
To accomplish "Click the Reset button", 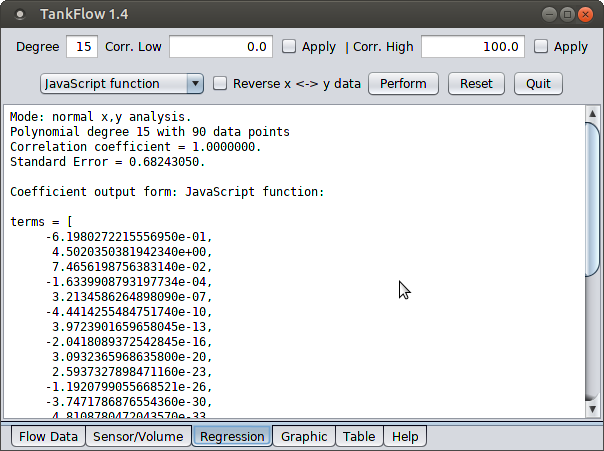I will click(x=476, y=84).
